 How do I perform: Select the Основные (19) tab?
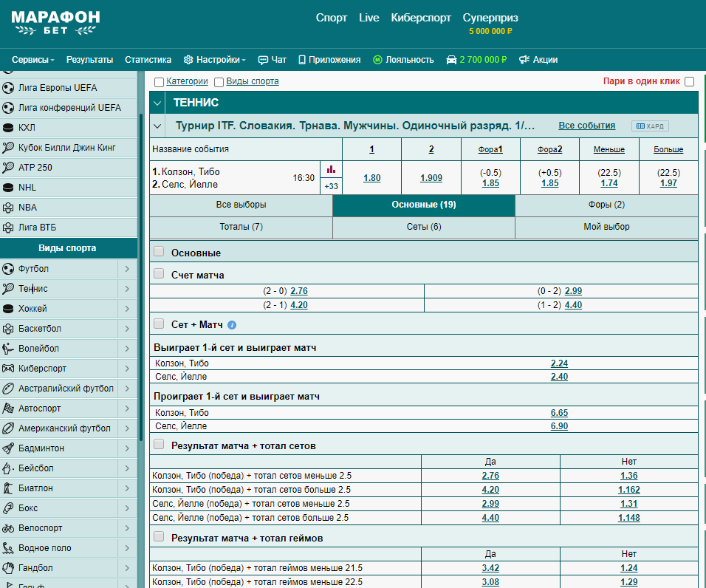point(424,205)
